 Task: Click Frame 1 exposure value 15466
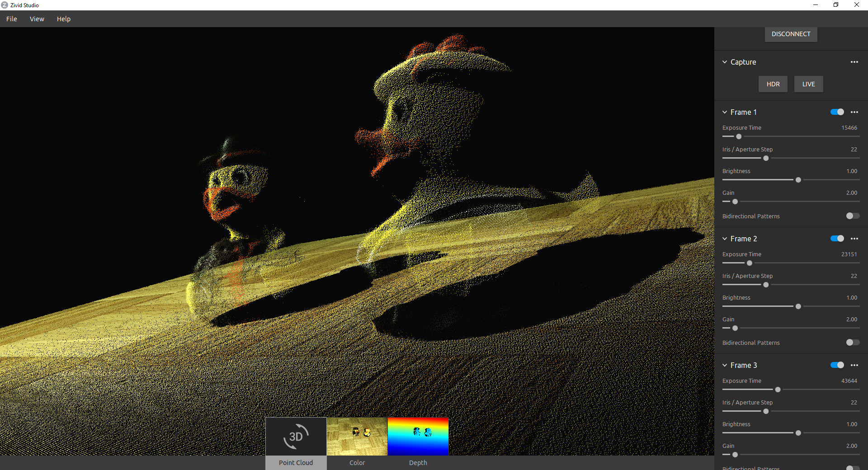[x=849, y=128]
